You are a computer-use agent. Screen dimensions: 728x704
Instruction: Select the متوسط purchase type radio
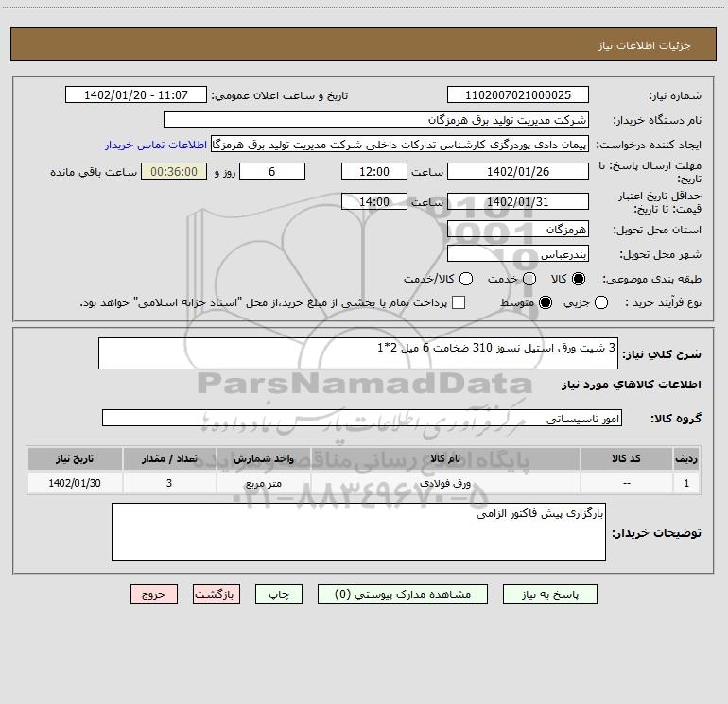click(546, 303)
